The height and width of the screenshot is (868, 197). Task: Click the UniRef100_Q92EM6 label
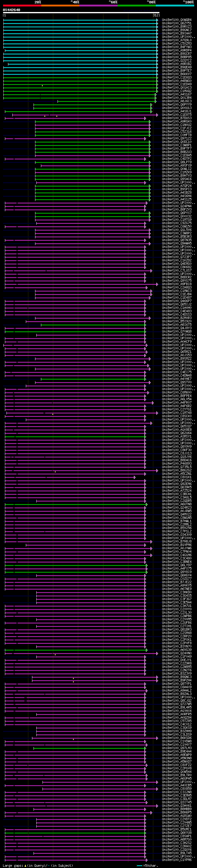(177, 484)
